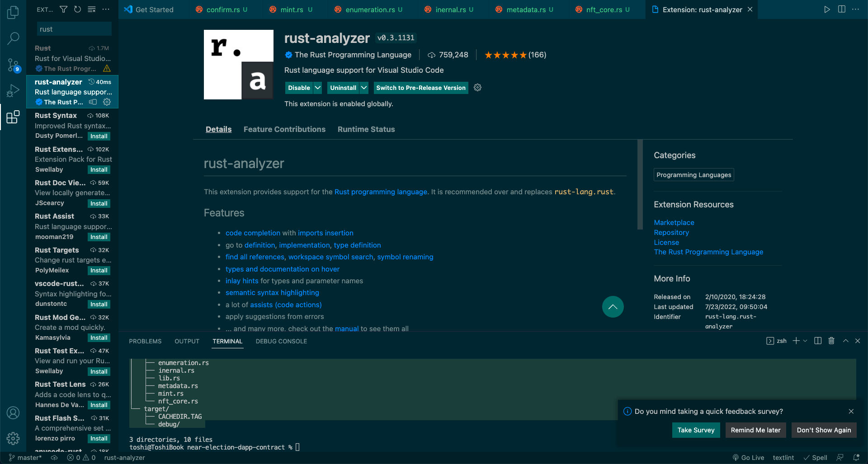Close the Extension: rust-analyzer tab
Viewport: 868px width, 464px height.
[750, 9]
